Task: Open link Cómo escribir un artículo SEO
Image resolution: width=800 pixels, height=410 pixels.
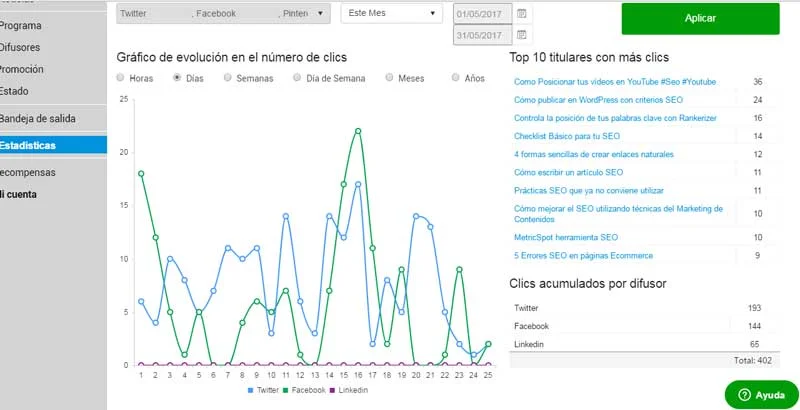Action: pyautogui.click(x=568, y=172)
